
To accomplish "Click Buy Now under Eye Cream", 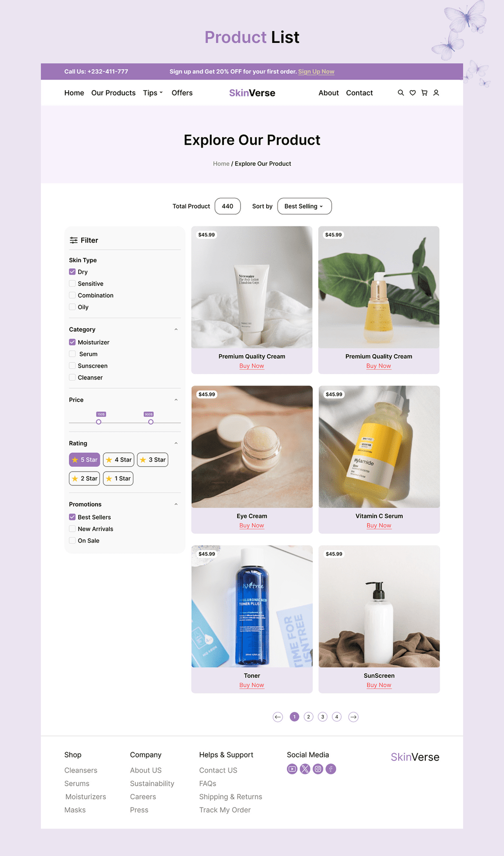I will (252, 526).
